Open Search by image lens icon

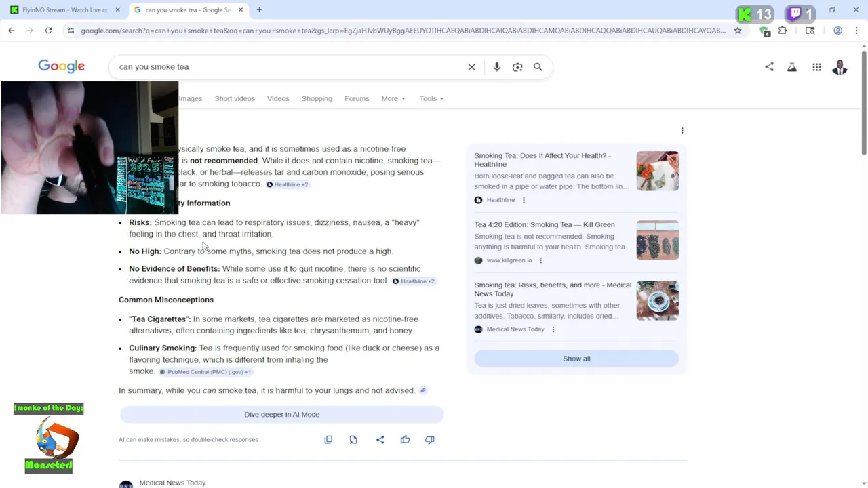pos(517,67)
